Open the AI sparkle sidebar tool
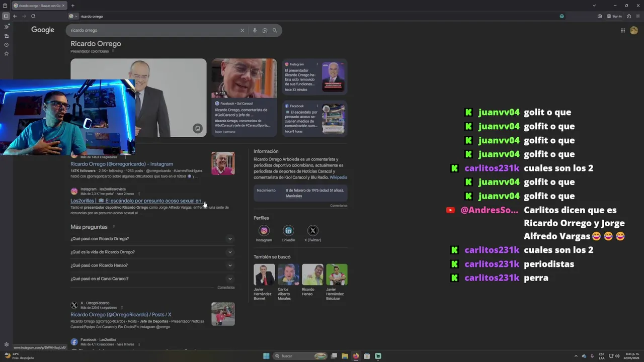Screen dimensions: 644x362 6,27
